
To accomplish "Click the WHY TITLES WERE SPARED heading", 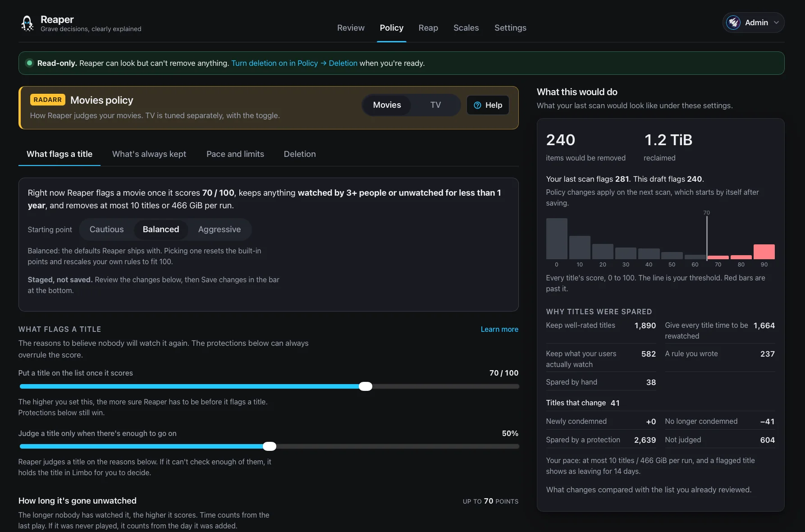I will [599, 312].
